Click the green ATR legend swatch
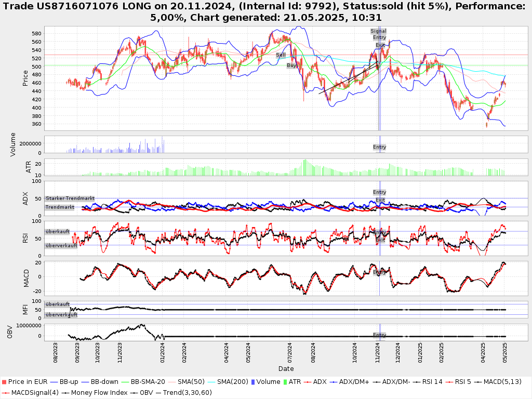This screenshot has height=399, width=532. (x=285, y=382)
